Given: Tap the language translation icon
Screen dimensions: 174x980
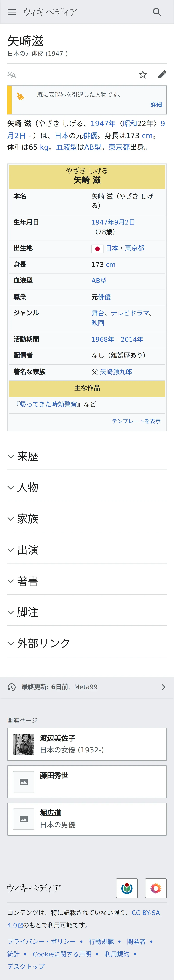Looking at the screenshot, I should 12,75.
